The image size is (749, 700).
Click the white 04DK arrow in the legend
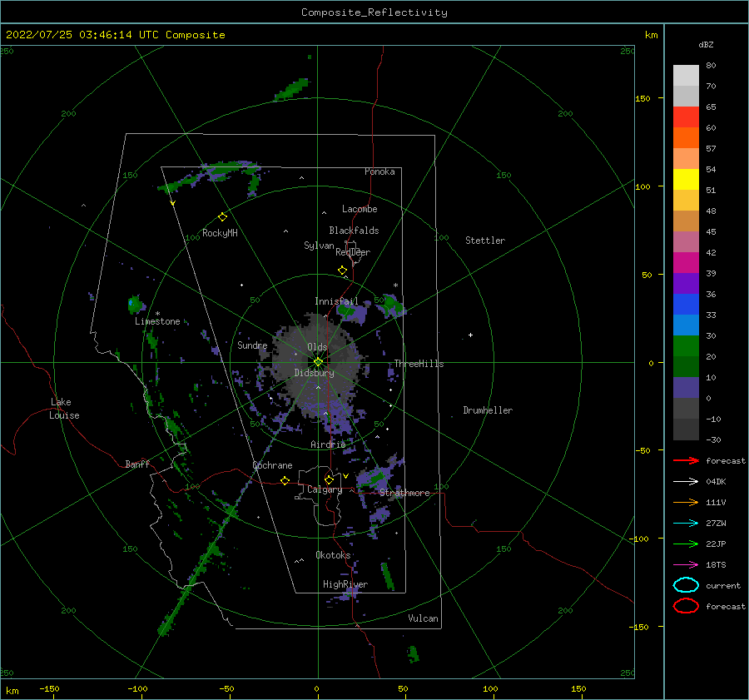point(686,481)
